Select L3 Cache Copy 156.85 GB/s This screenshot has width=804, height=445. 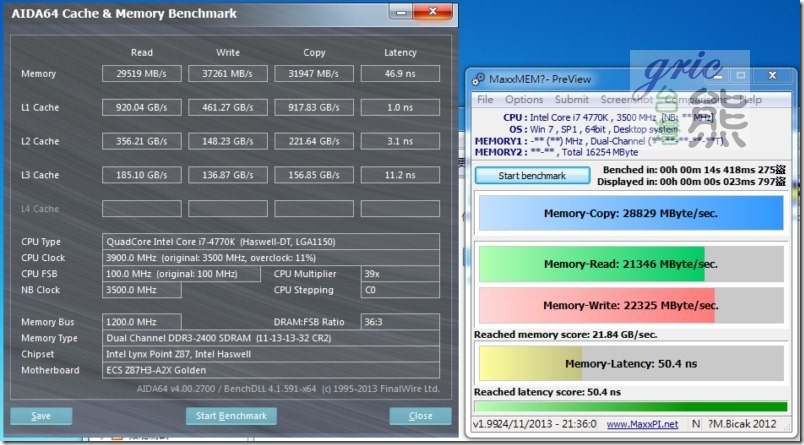314,175
